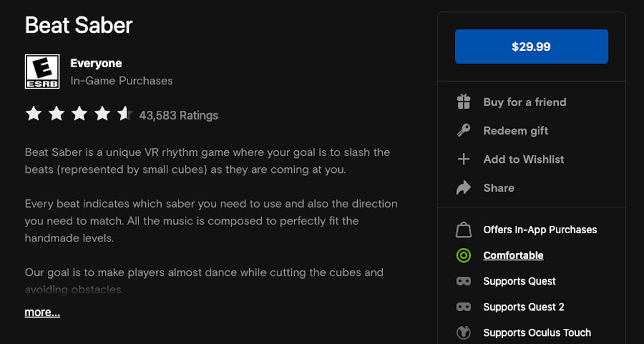This screenshot has width=644, height=344.
Task: Click the key icon for Redeem gift
Action: 464,131
